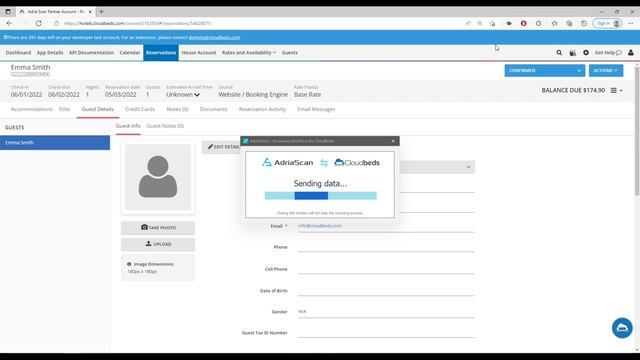Reload the page with the refresh icon
This screenshot has height=360, width=640.
tap(38, 23)
